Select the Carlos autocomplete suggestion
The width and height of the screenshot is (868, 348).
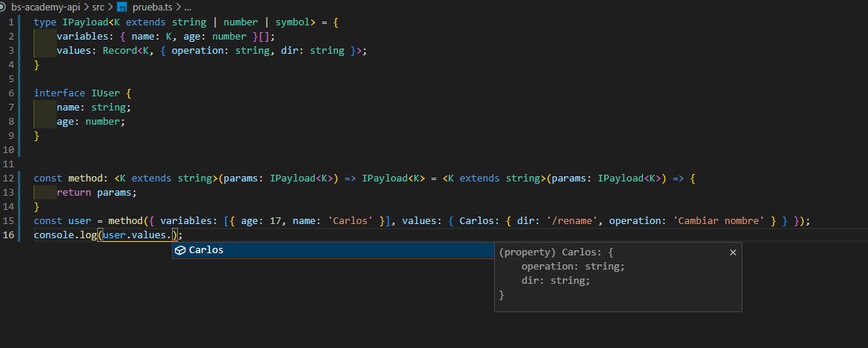(333, 250)
